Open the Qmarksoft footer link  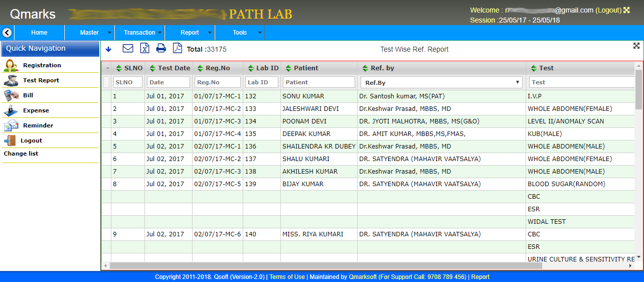point(363,277)
